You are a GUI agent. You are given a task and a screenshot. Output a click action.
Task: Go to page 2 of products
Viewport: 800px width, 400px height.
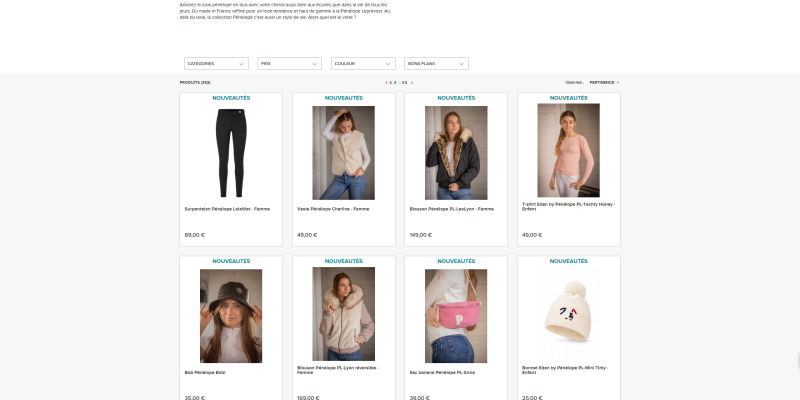390,83
